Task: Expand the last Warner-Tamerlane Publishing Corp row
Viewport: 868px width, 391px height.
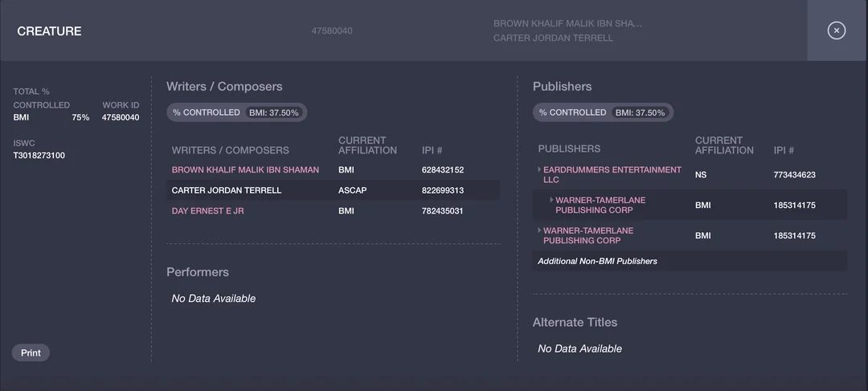Action: coord(539,230)
